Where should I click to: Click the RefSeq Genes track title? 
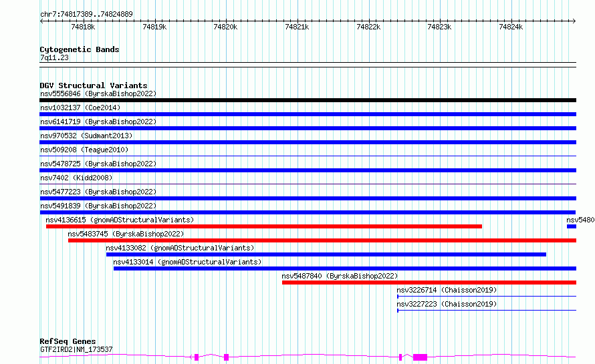68,341
